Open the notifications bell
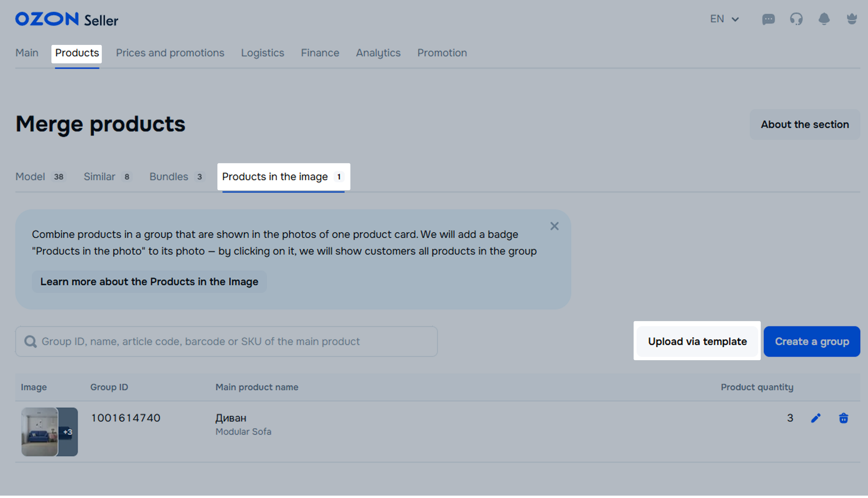 [824, 19]
